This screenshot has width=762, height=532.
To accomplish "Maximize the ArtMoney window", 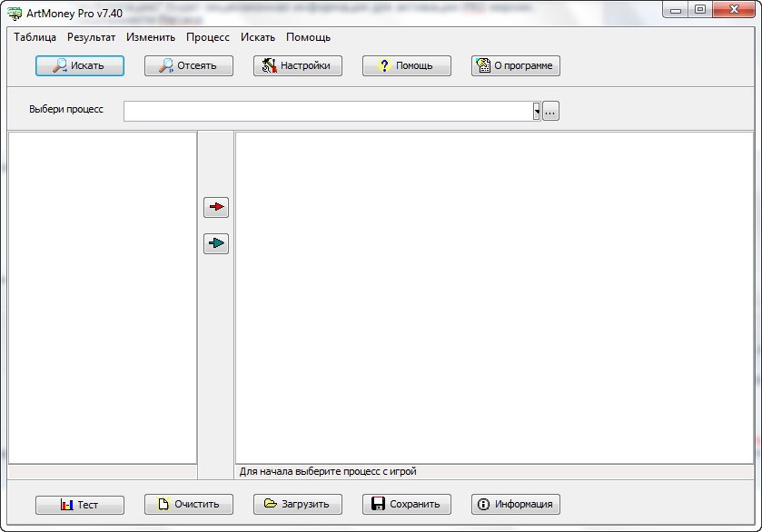I will pos(700,10).
